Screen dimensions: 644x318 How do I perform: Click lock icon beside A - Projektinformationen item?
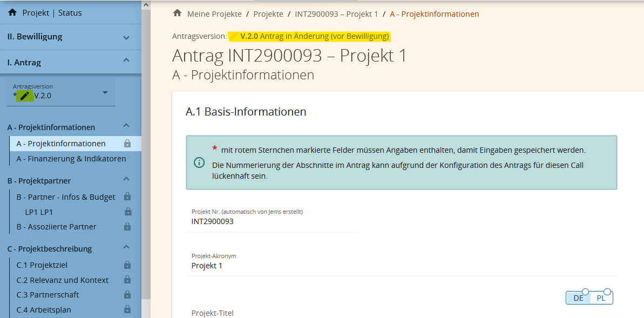pos(127,144)
